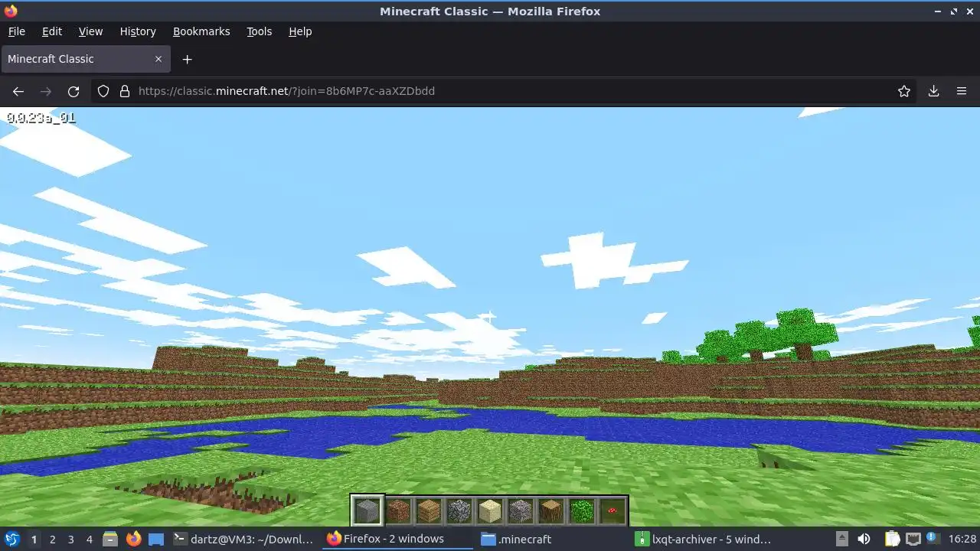The width and height of the screenshot is (980, 551).
Task: Open the View menu
Action: click(x=90, y=31)
